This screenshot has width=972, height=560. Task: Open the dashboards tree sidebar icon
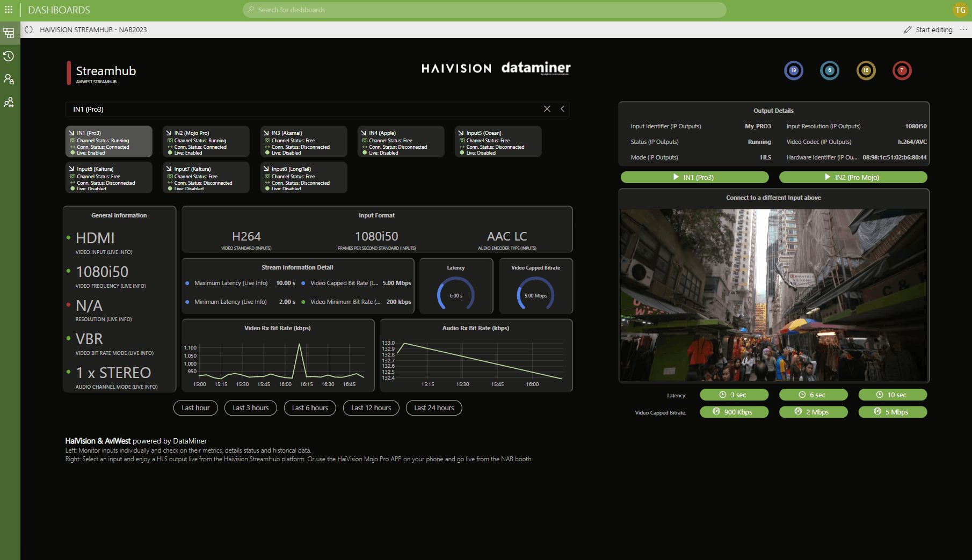pyautogui.click(x=9, y=33)
